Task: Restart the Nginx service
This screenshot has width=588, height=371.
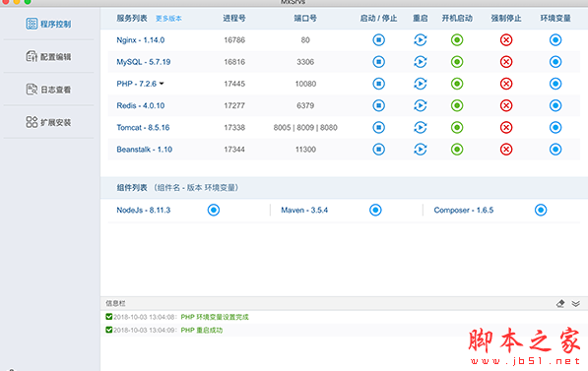Action: pyautogui.click(x=421, y=39)
